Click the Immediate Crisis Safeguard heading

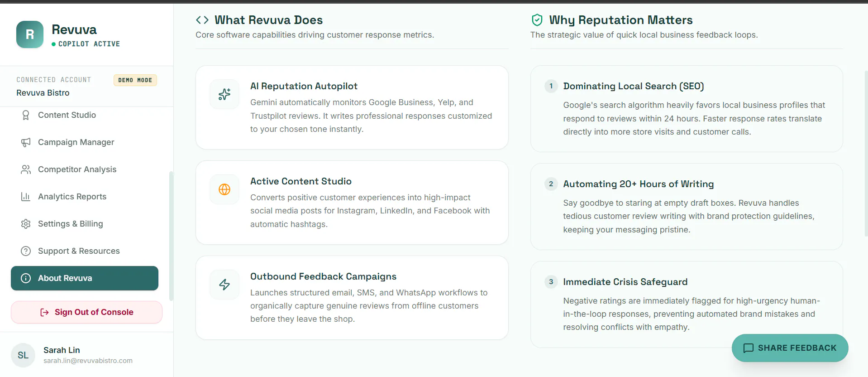pos(625,282)
